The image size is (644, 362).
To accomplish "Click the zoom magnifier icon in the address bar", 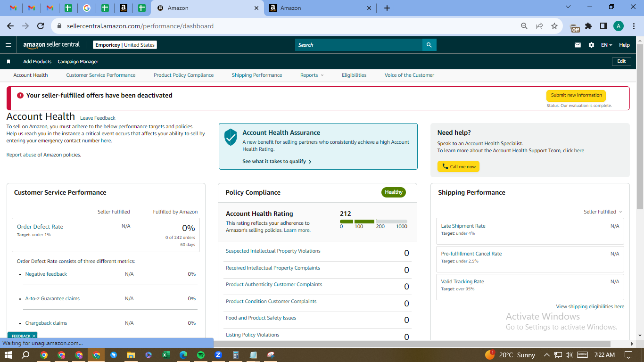I will coord(524,26).
